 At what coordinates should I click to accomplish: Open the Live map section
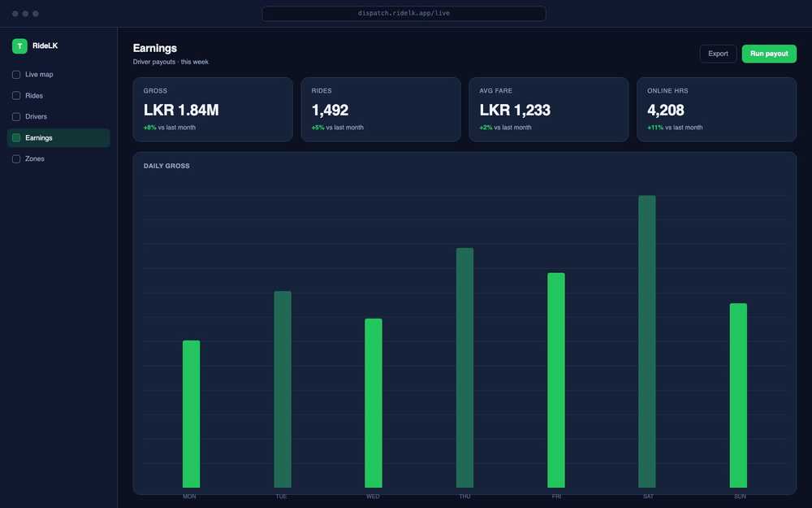coord(58,75)
